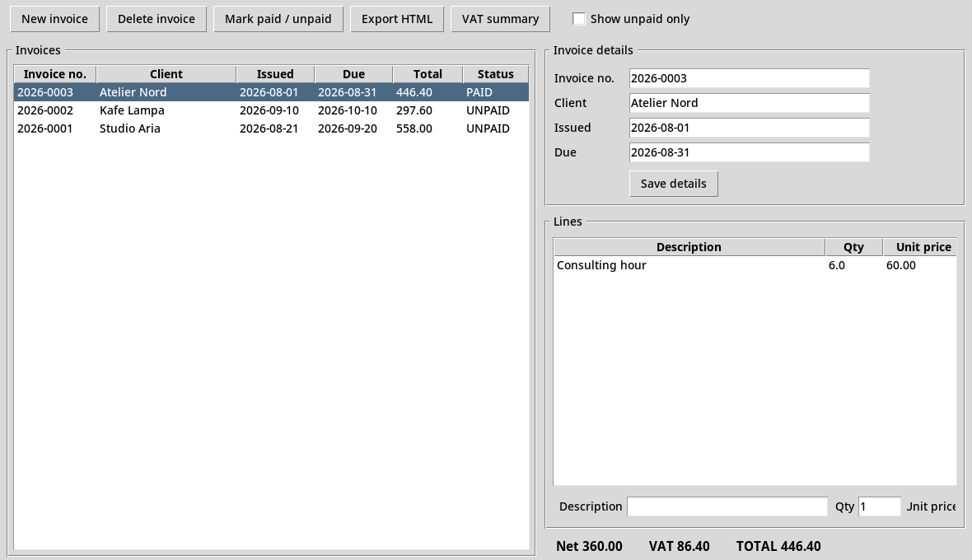This screenshot has width=972, height=560.
Task: Select invoice row 2026-0003
Action: [x=272, y=92]
